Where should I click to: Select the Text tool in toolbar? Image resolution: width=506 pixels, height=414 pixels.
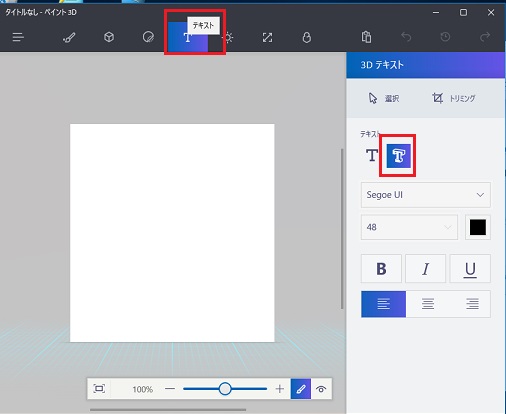pos(188,37)
